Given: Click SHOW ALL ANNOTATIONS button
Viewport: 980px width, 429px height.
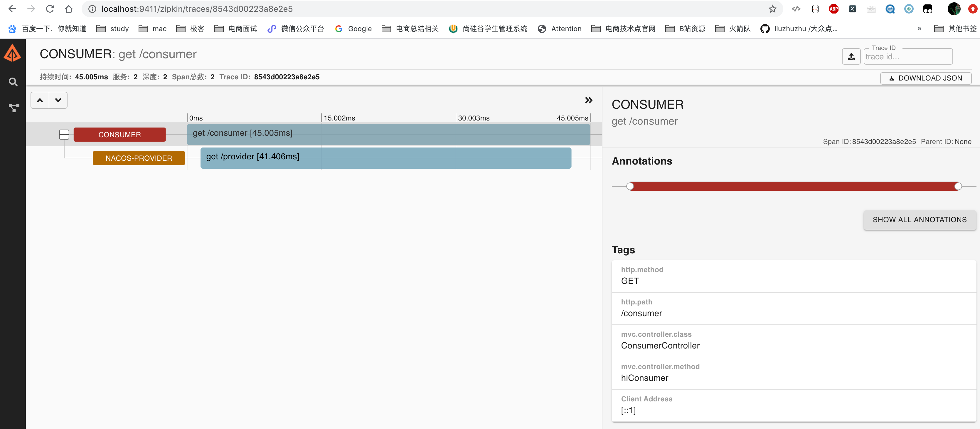Looking at the screenshot, I should [x=919, y=219].
